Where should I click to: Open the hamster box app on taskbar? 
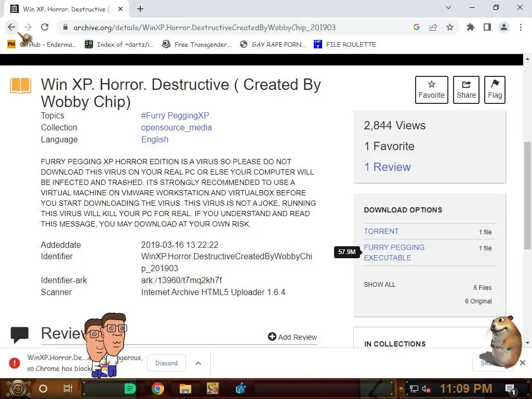[x=212, y=389]
